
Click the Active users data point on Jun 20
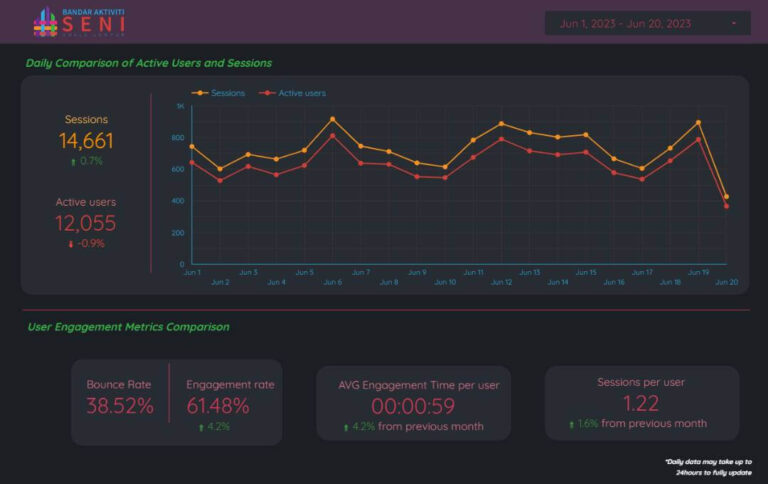(726, 206)
